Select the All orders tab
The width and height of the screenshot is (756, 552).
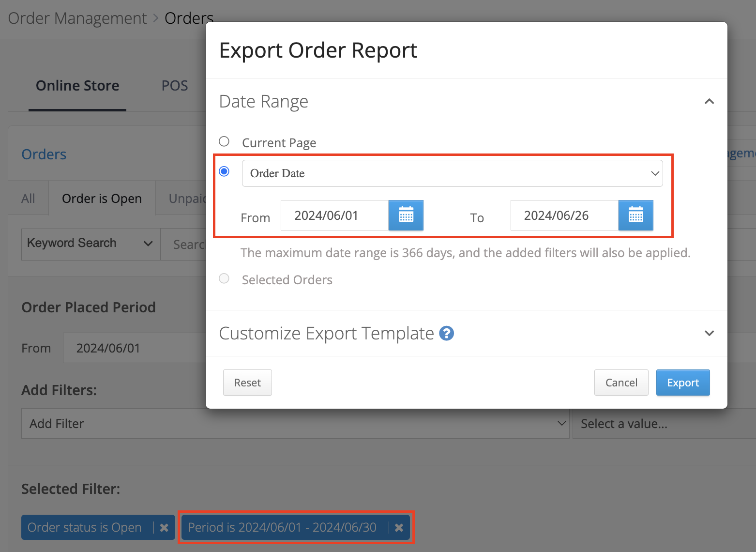pyautogui.click(x=28, y=199)
